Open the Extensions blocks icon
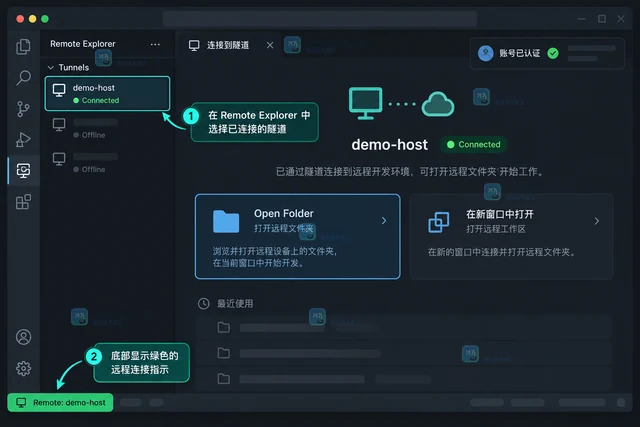Screen dimensions: 640x427 pos(23,202)
